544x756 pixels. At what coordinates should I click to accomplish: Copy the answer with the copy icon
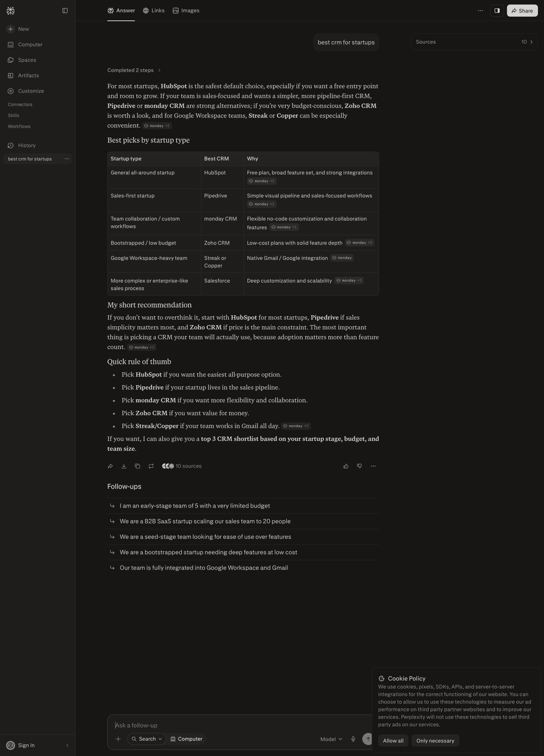point(138,466)
